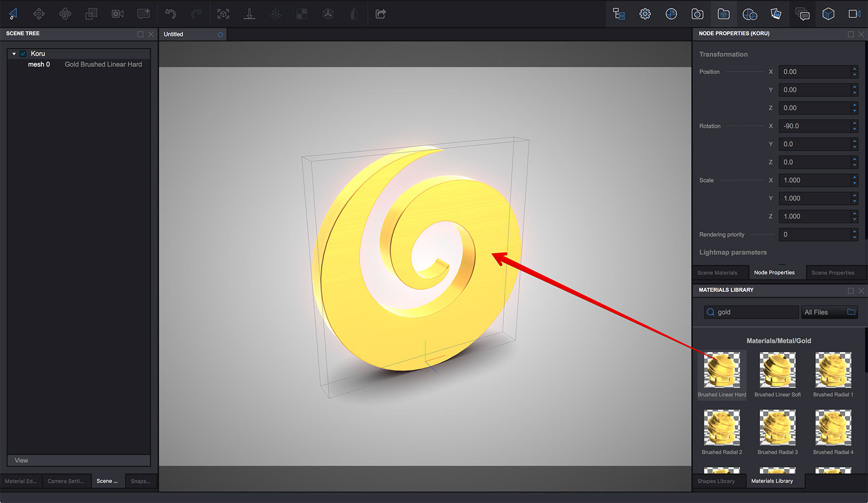
Task: Fit the object to the view
Action: (223, 14)
